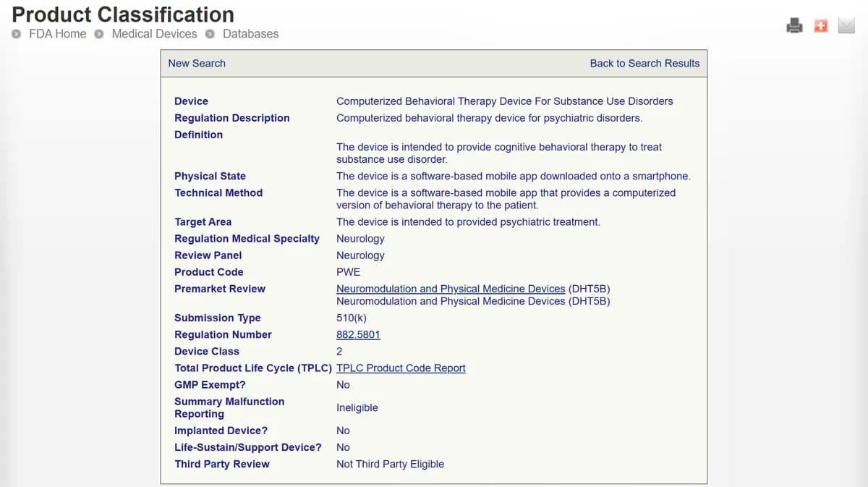Image resolution: width=868 pixels, height=487 pixels.
Task: Select device class value 2
Action: (x=339, y=351)
